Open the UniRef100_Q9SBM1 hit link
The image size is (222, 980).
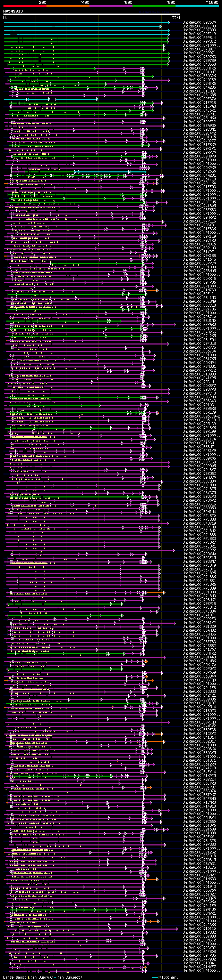click(199, 129)
